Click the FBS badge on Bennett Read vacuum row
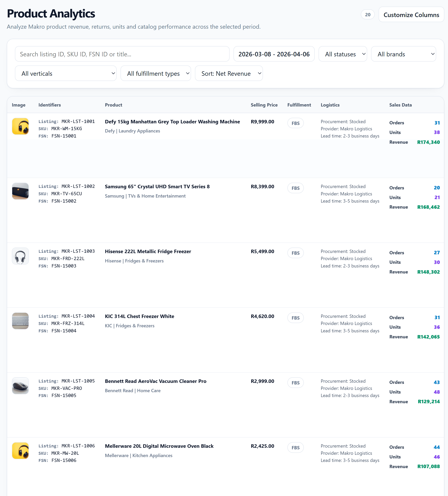The image size is (448, 496). click(295, 383)
